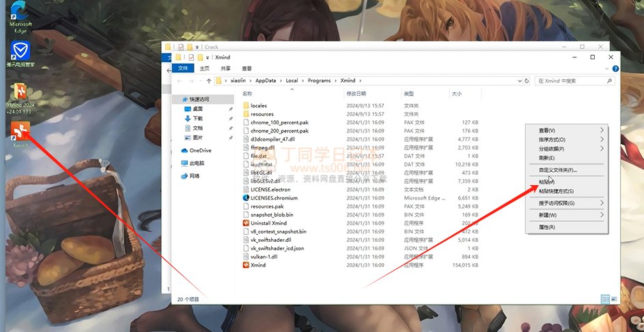Select the v8_context_snapshot.bin file
This screenshot has height=332, width=644.
(275, 232)
